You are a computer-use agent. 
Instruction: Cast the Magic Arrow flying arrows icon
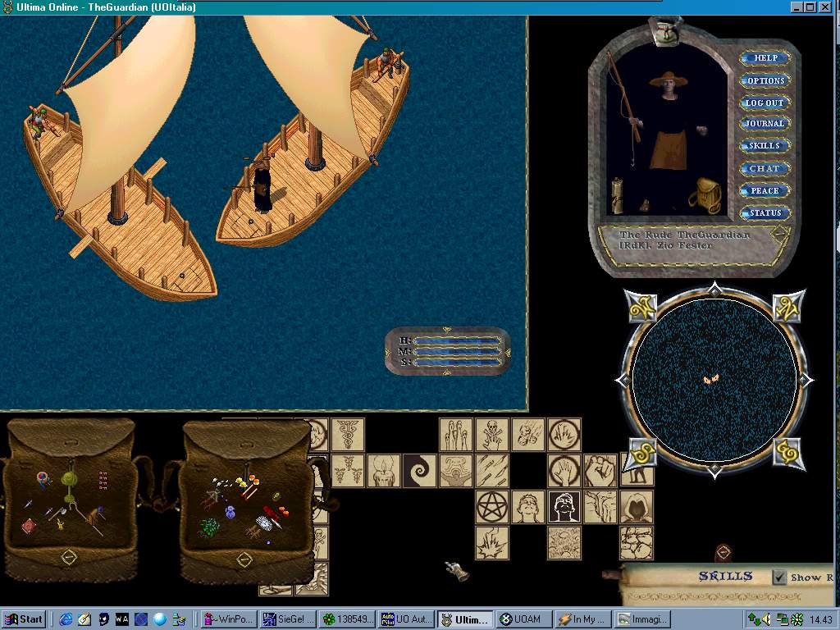(492, 470)
